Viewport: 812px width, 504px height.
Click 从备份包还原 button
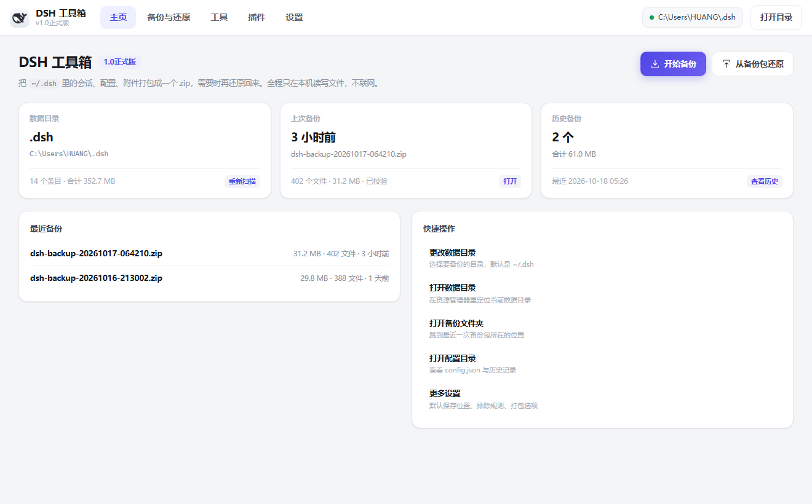[752, 64]
